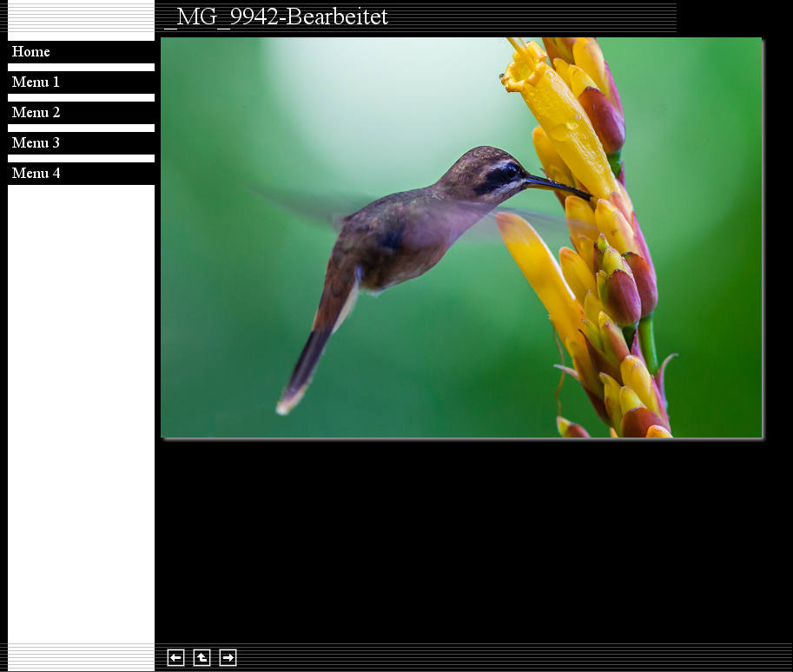
Task: Click the empty white area below Menu 4
Action: coord(81,408)
